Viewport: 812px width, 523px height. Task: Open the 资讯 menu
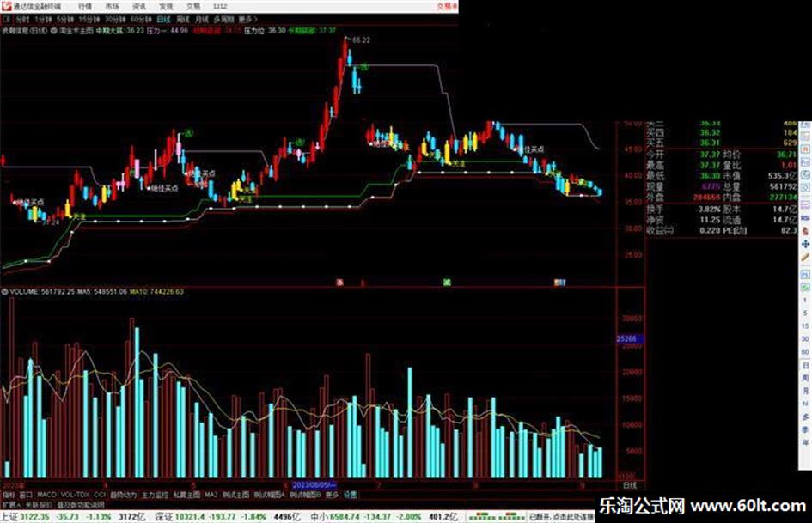pos(139,7)
